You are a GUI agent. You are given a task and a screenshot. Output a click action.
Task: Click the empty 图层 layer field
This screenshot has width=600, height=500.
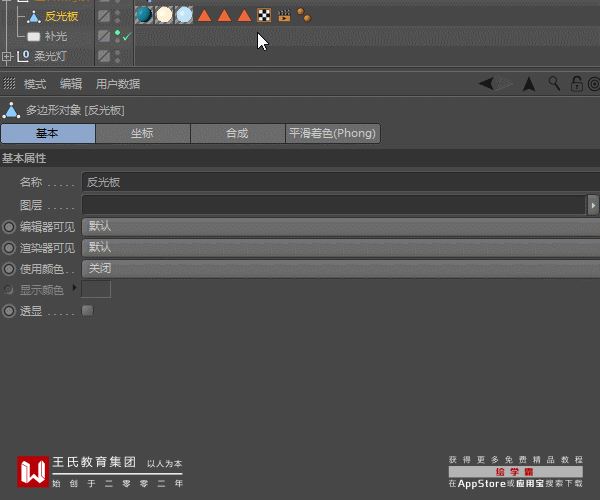coord(334,205)
